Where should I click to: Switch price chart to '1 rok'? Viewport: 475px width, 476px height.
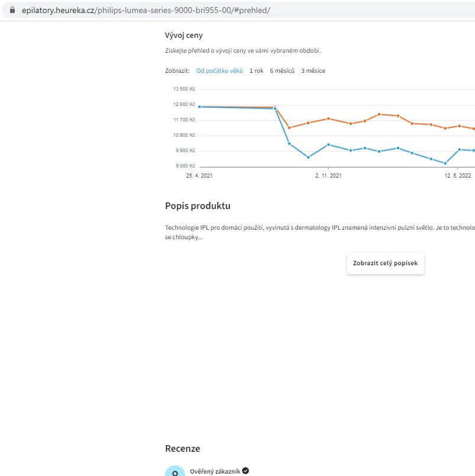coord(256,71)
